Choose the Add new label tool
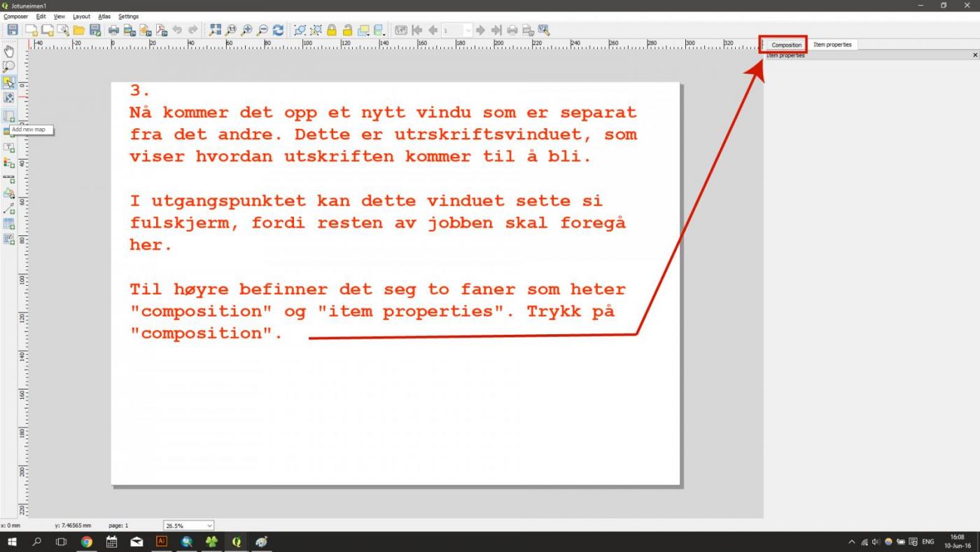This screenshot has width=980, height=552. 9,148
